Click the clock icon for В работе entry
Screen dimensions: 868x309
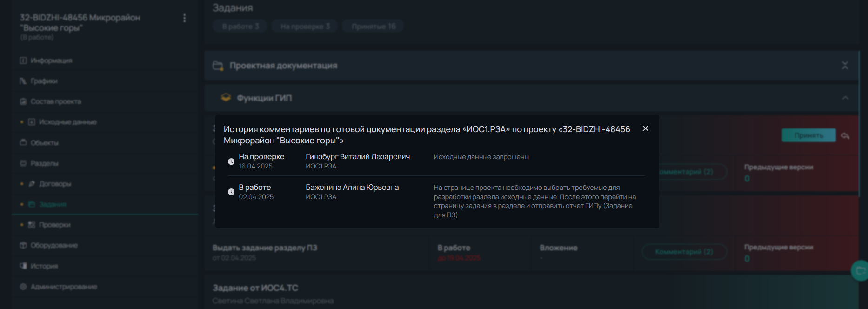click(x=231, y=192)
